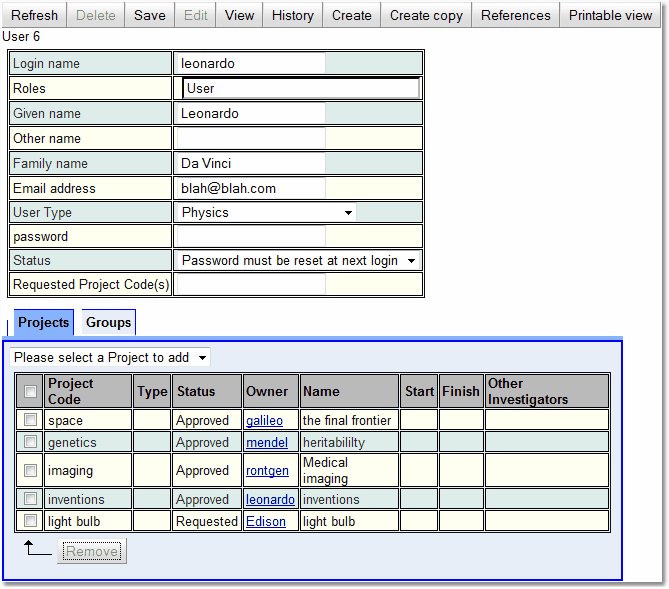The width and height of the screenshot is (669, 589).
Task: Open the Printable view
Action: 610,15
